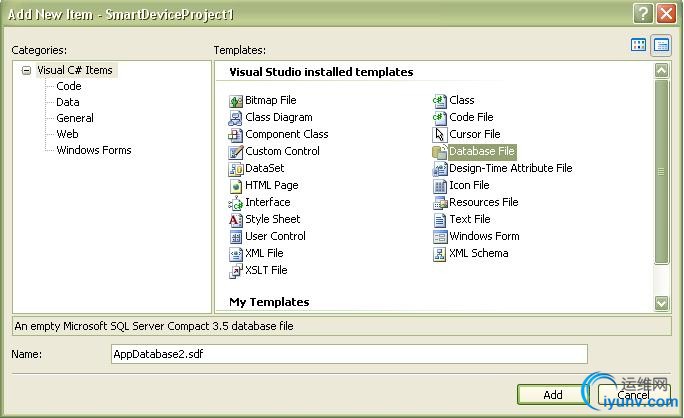Click the Name input field
684x418 pixels.
coord(349,354)
